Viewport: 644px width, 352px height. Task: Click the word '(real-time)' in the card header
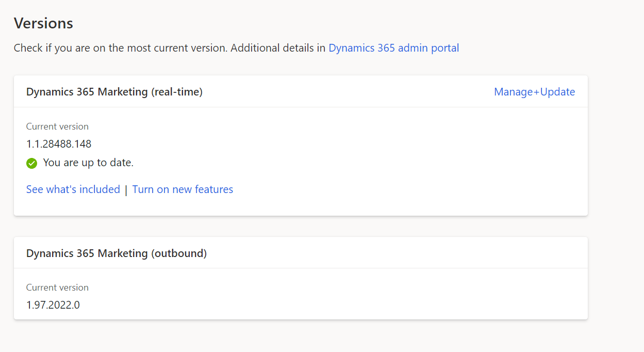point(177,92)
